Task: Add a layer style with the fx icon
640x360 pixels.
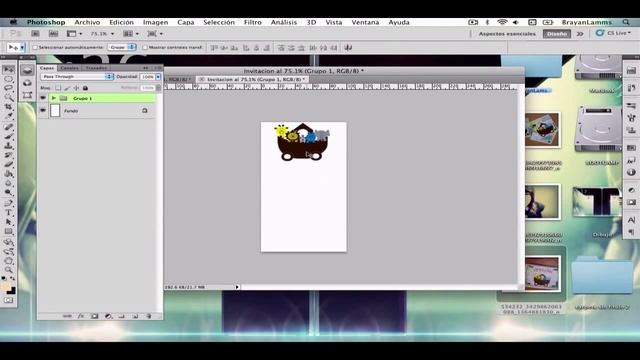Action: pyautogui.click(x=81, y=316)
